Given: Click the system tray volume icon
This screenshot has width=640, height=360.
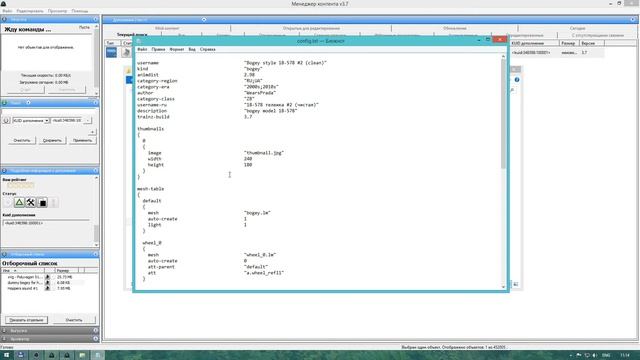Looking at the screenshot, I should (594, 355).
